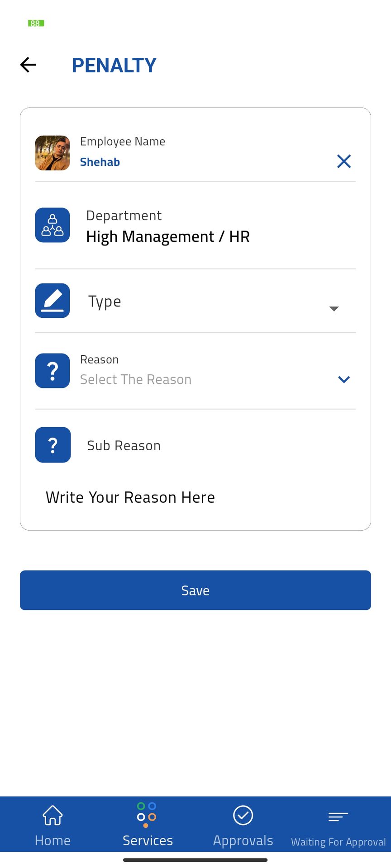Tap Shehab's profile photo thumbnail
Screen dimensions: 391x868
click(52, 153)
